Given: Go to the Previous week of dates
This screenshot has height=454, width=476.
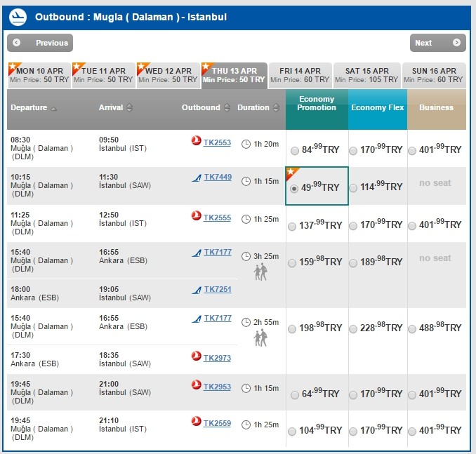Looking at the screenshot, I should pos(40,43).
